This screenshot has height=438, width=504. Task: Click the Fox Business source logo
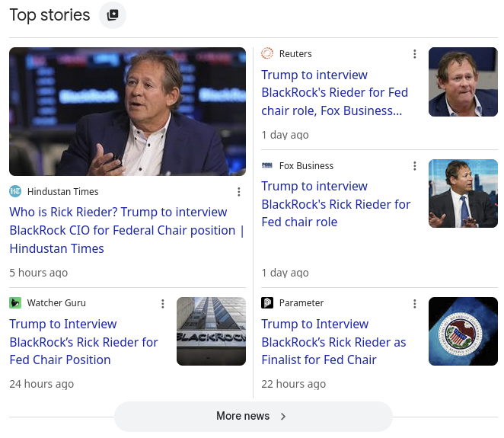pyautogui.click(x=267, y=165)
